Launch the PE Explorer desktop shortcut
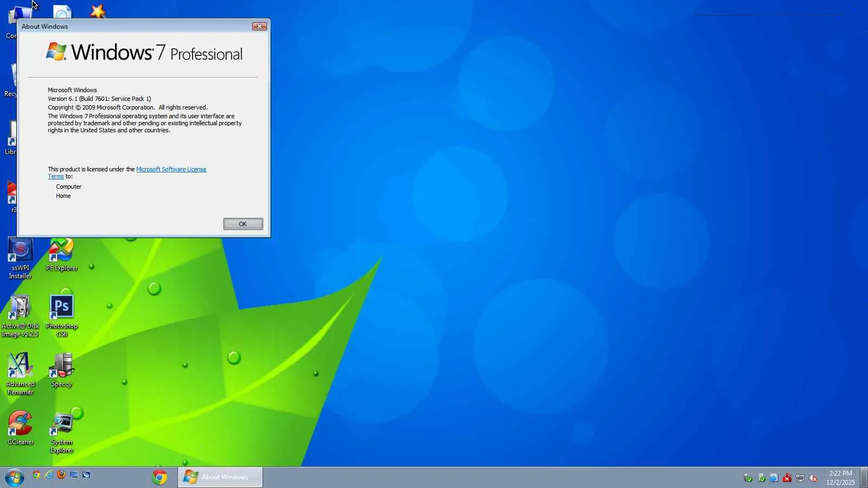Viewport: 868px width, 488px height. (x=62, y=255)
